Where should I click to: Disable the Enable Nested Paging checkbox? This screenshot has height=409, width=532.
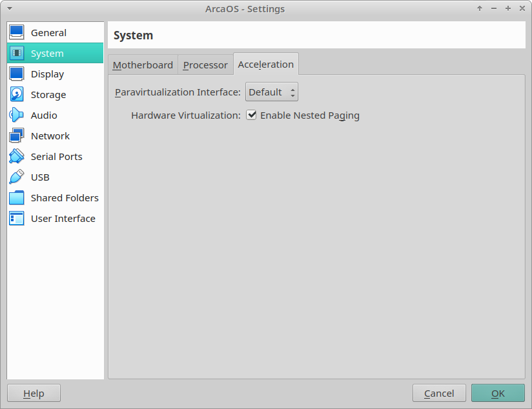point(252,115)
